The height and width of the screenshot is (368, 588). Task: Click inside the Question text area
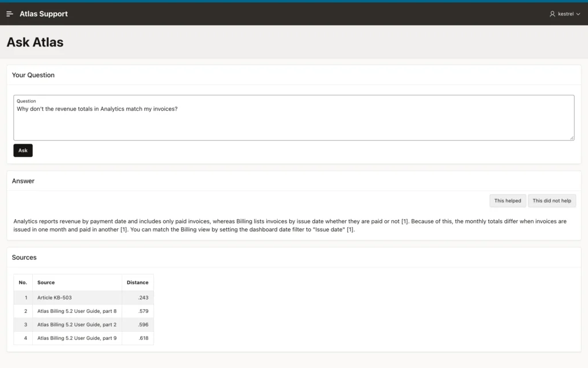pyautogui.click(x=293, y=117)
